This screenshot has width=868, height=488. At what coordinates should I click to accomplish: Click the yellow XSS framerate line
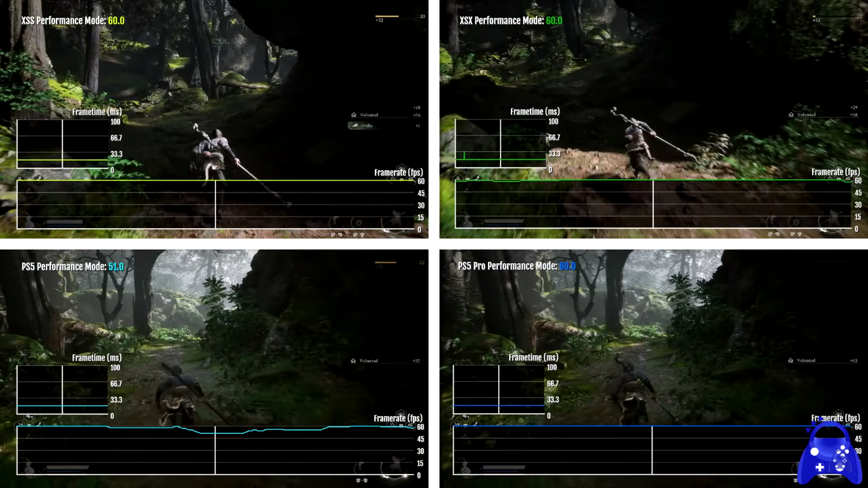tap(216, 180)
